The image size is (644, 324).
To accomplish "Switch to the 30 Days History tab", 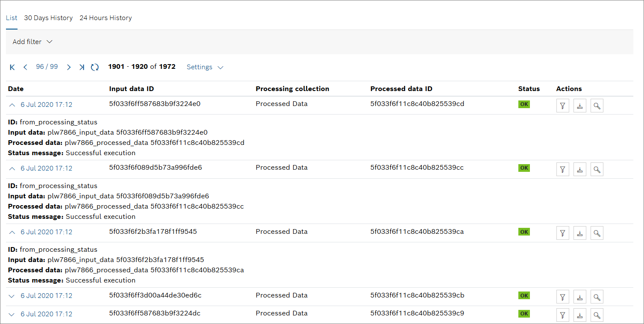I will tap(48, 18).
